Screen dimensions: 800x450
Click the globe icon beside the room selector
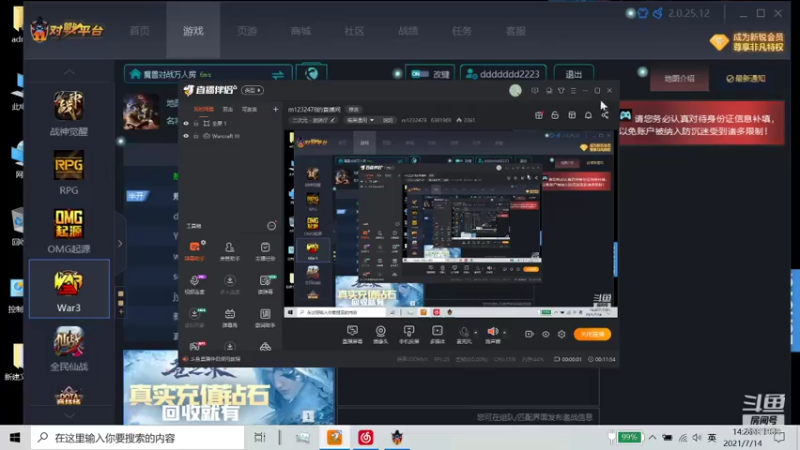pos(311,73)
